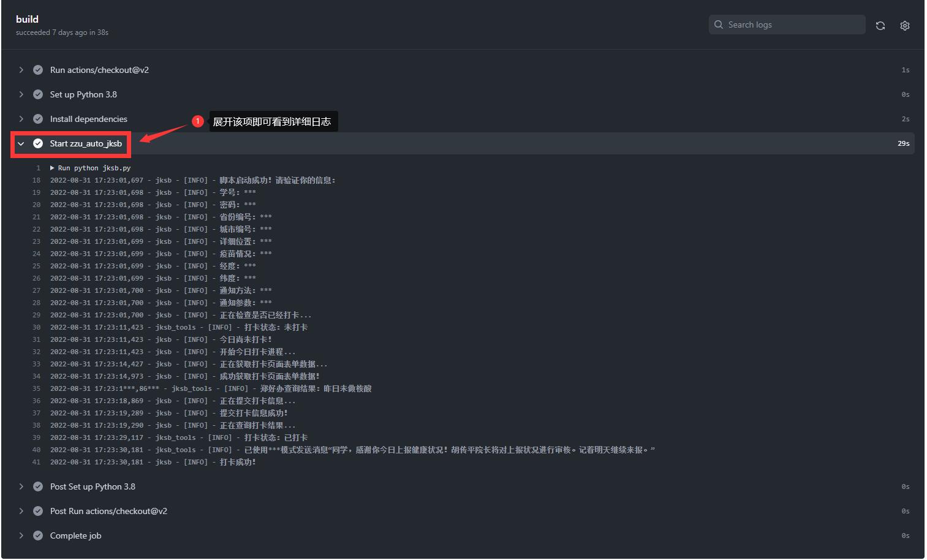Screen dimensions: 927x560
Task: Collapse the Start zzu_auto_jksb step chevron
Action: tap(21, 143)
